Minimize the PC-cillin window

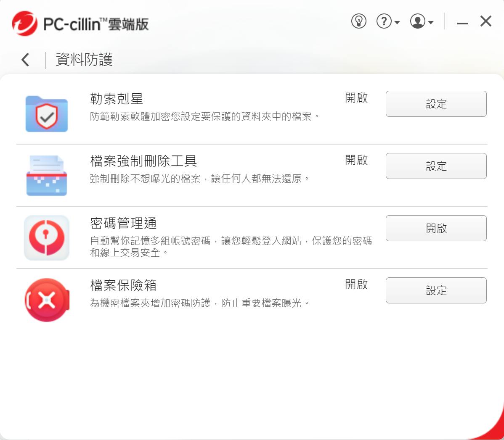[x=462, y=23]
